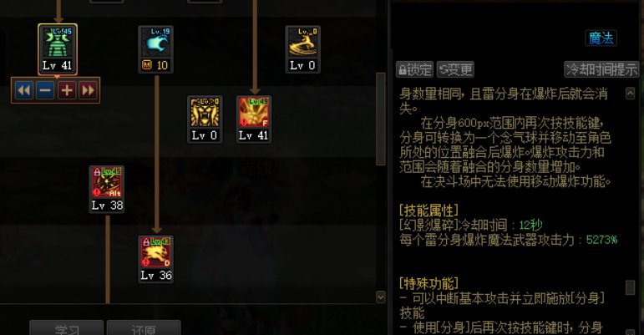The image size is (644, 335).
Task: Click the 变更 change button
Action: click(455, 69)
